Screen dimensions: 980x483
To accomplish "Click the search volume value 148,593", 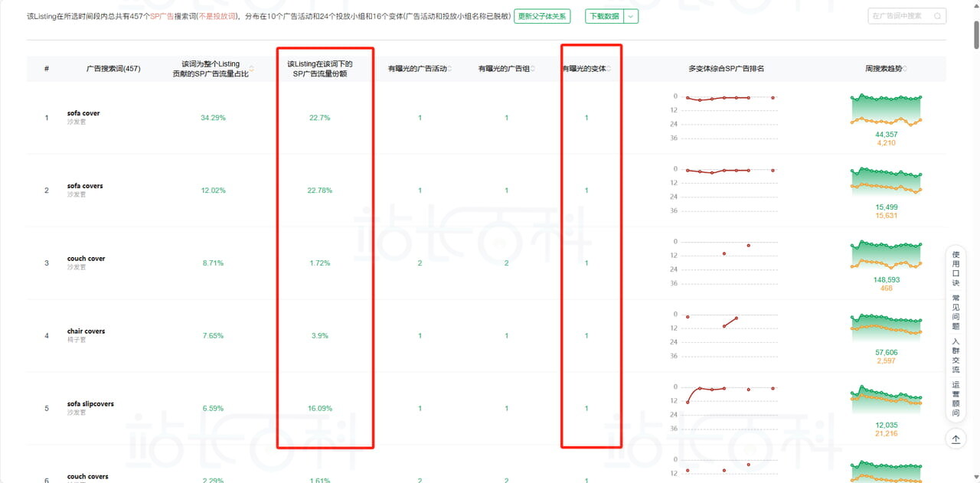I will pyautogui.click(x=886, y=280).
